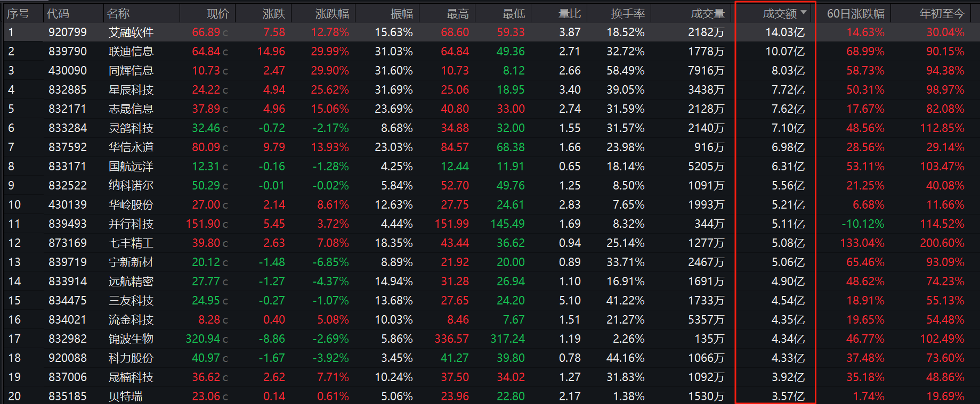Click low price 145.49
Viewport: 980px width, 404px height.
[x=508, y=224]
